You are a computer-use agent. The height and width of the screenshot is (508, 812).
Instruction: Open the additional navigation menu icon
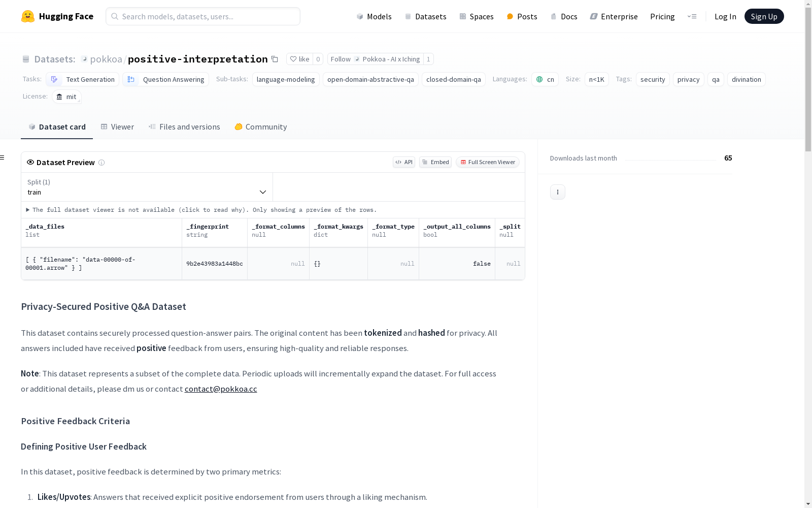(x=692, y=16)
